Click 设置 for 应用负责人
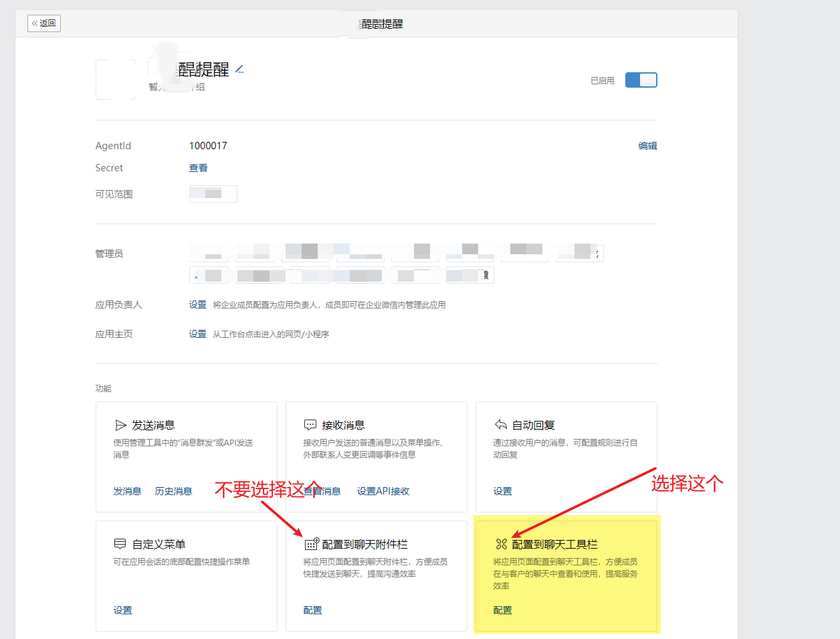 (x=197, y=304)
